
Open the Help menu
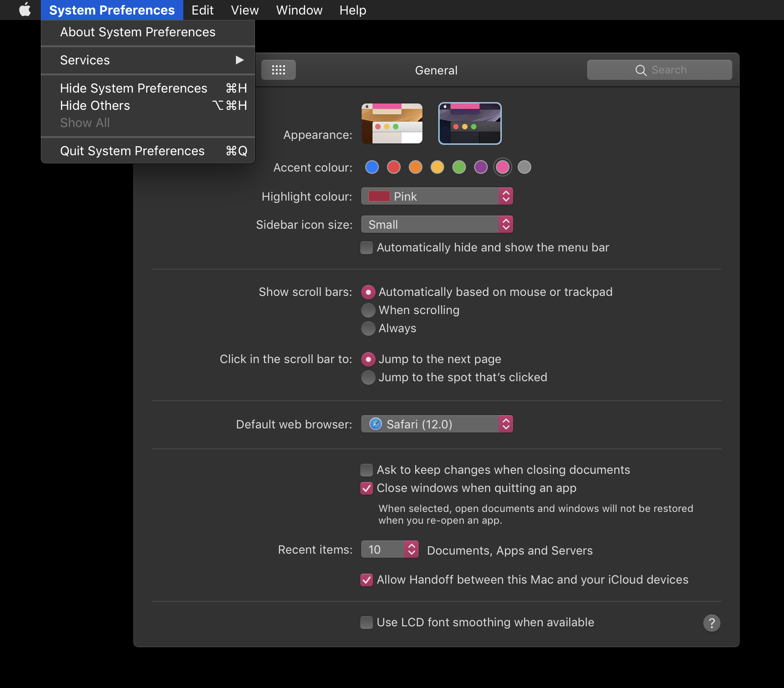pyautogui.click(x=353, y=10)
